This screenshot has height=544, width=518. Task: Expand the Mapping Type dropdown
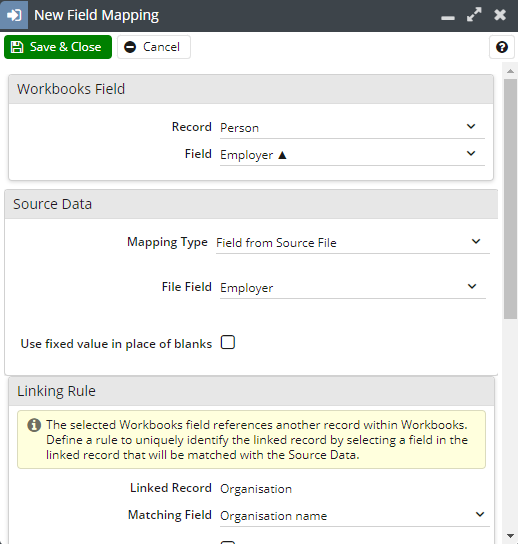point(353,242)
